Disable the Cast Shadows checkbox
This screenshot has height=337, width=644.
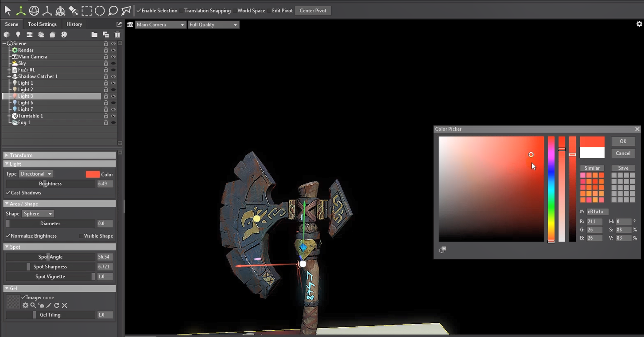click(8, 193)
